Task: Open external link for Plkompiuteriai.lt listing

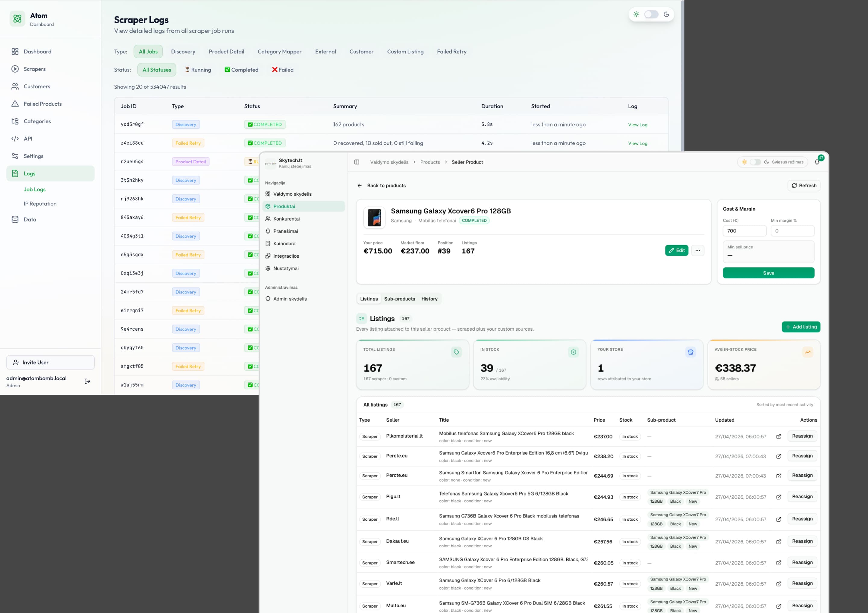Action: [x=778, y=436]
